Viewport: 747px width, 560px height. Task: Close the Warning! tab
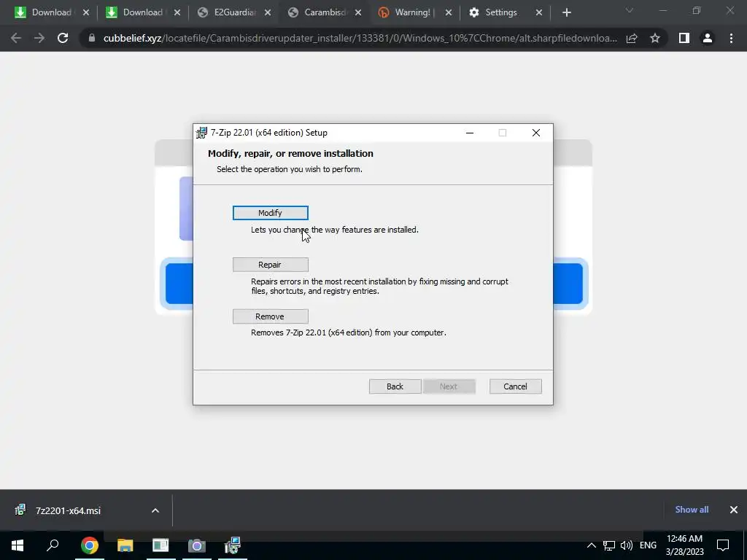tap(449, 13)
